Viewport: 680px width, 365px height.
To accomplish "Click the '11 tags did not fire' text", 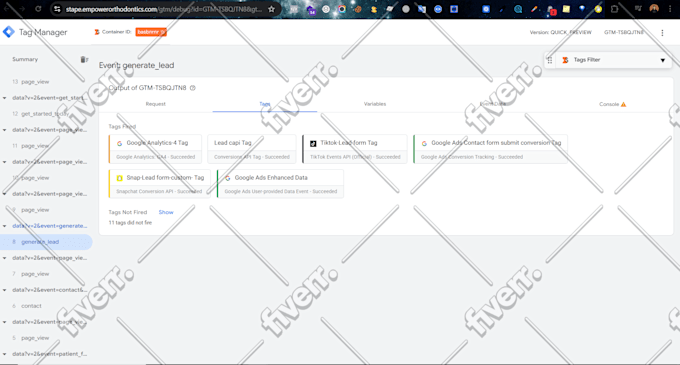I will tap(130, 223).
